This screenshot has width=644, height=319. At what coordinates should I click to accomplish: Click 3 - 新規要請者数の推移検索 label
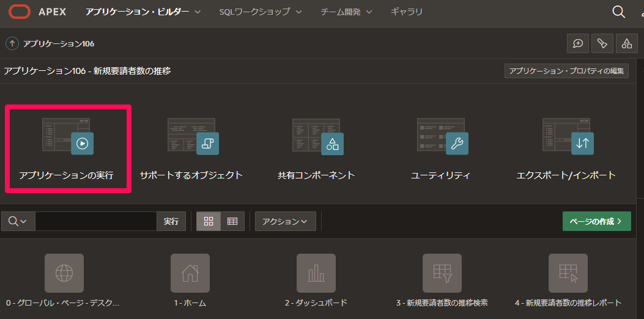click(x=442, y=303)
